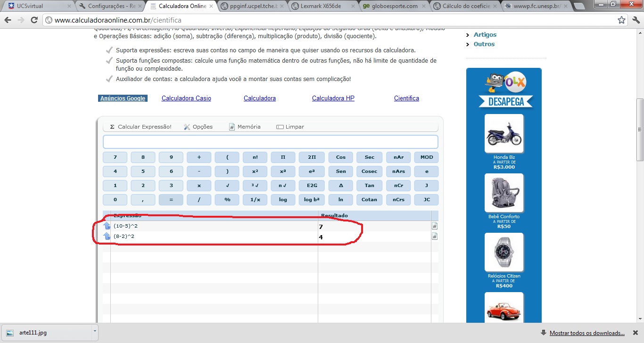Image resolution: width=644 pixels, height=343 pixels.
Task: Click blue arrow beside (10-5)^2 expression
Action: pos(107,226)
